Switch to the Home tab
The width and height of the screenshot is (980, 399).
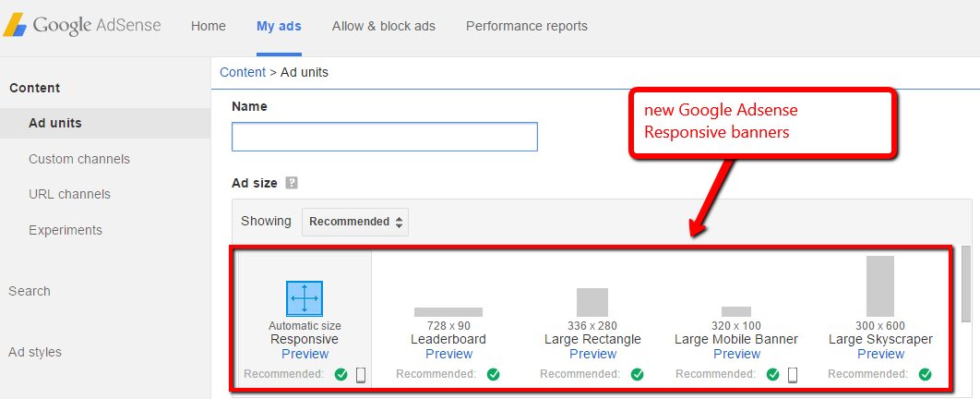[209, 26]
